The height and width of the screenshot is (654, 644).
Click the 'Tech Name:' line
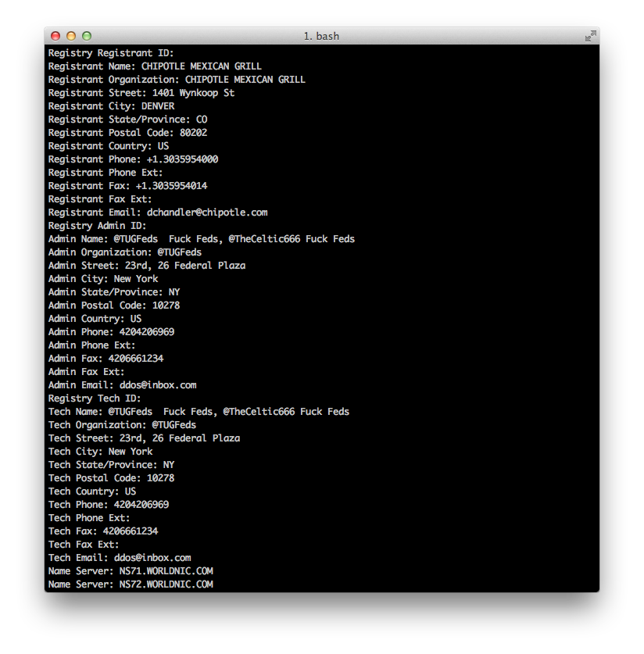(199, 412)
